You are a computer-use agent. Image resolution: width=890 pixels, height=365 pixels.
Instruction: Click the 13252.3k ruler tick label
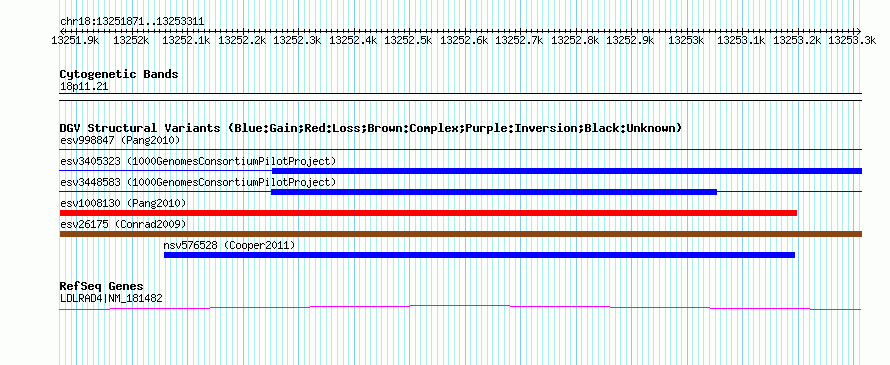pos(298,40)
